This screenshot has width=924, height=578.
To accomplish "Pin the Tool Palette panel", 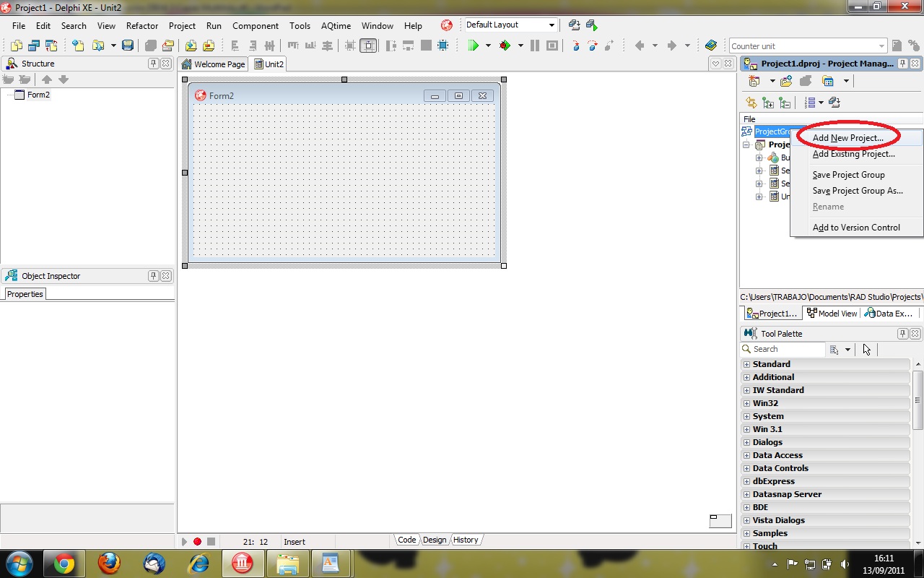I will [902, 333].
